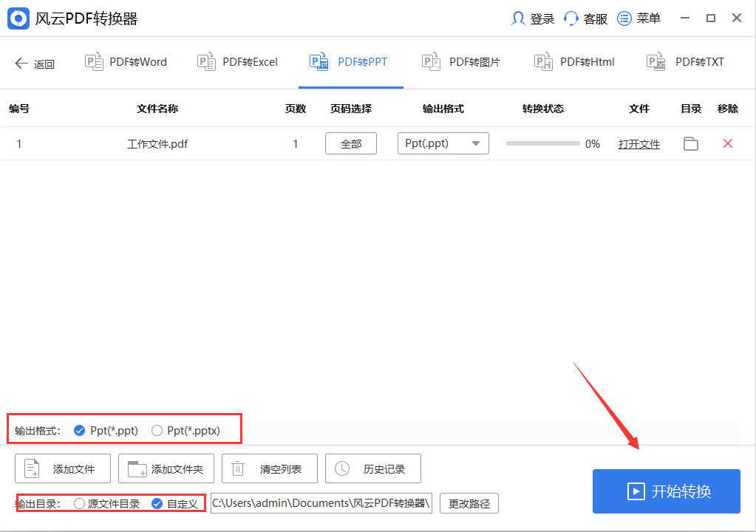Open output folder icon for 工作文件.pdf
The image size is (756, 532).
point(691,143)
